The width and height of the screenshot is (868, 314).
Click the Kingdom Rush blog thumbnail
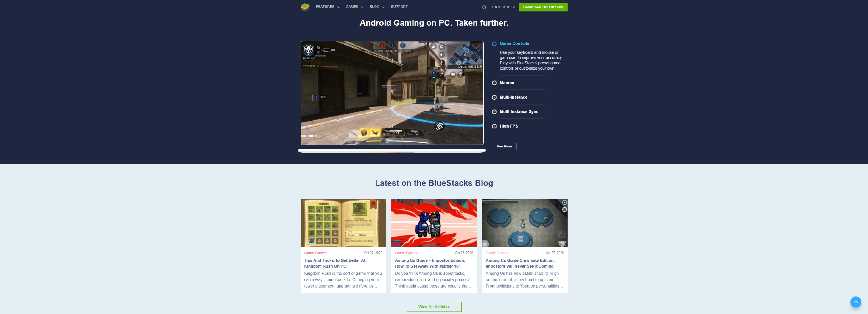(343, 223)
